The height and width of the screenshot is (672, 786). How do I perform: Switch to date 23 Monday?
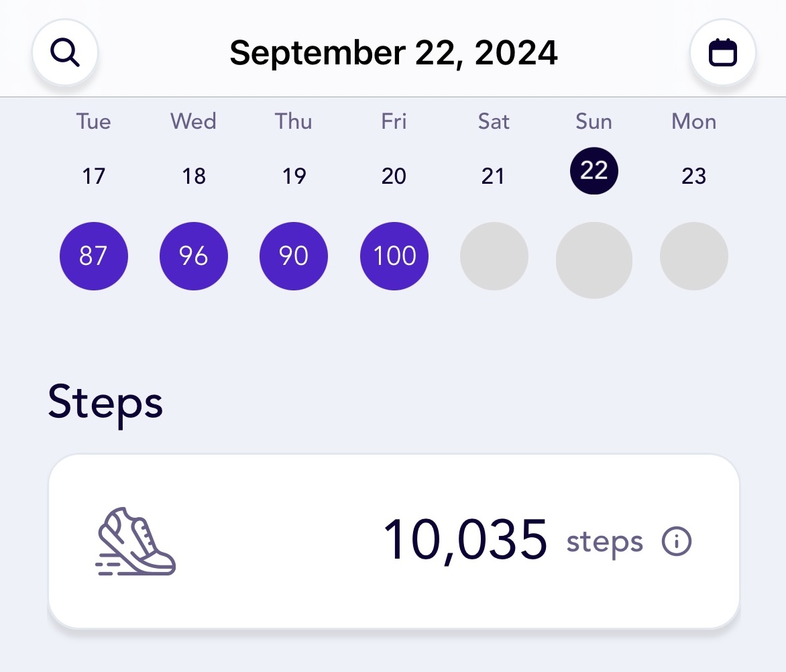(693, 176)
